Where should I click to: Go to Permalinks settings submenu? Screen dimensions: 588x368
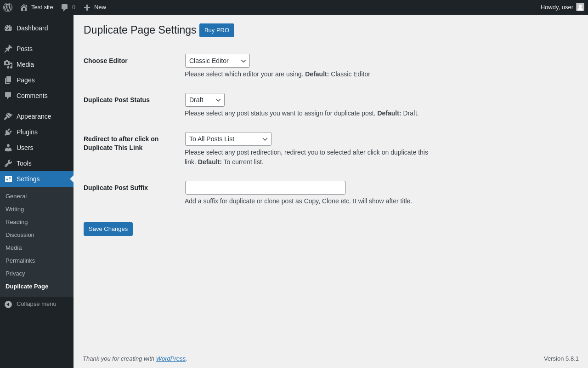tap(20, 260)
